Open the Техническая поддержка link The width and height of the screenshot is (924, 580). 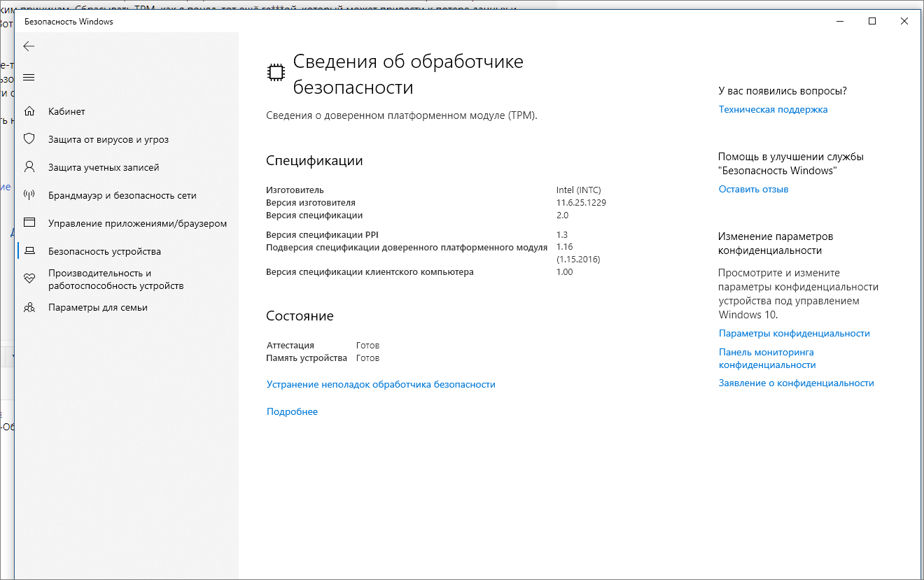tap(773, 109)
